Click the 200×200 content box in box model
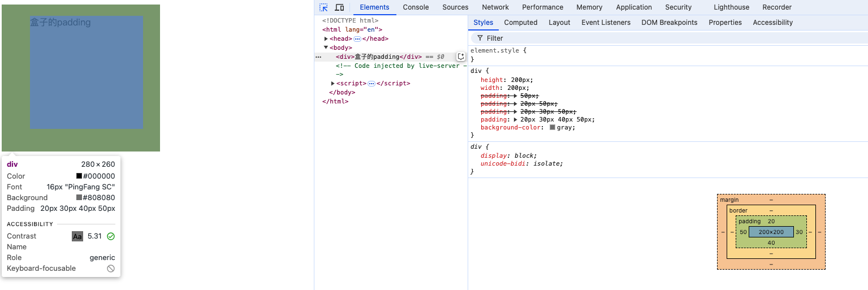The height and width of the screenshot is (290, 868). (x=771, y=232)
